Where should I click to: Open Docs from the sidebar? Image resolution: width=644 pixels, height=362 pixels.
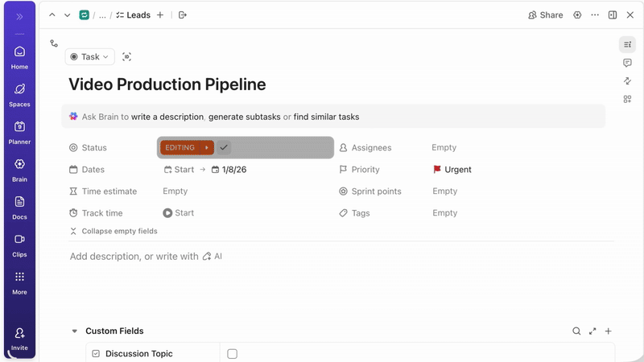pos(19,207)
